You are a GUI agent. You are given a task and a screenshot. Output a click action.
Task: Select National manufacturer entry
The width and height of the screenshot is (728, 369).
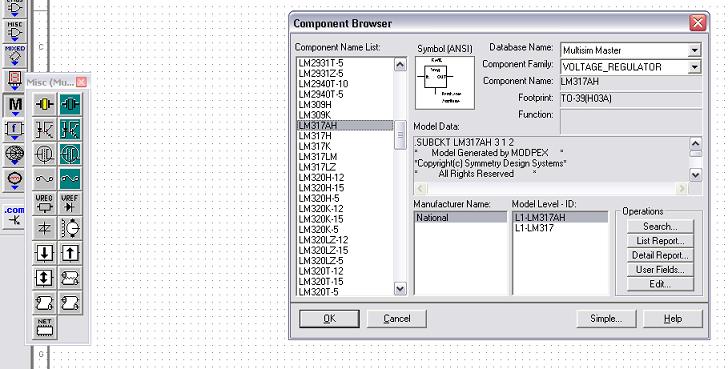tap(461, 217)
